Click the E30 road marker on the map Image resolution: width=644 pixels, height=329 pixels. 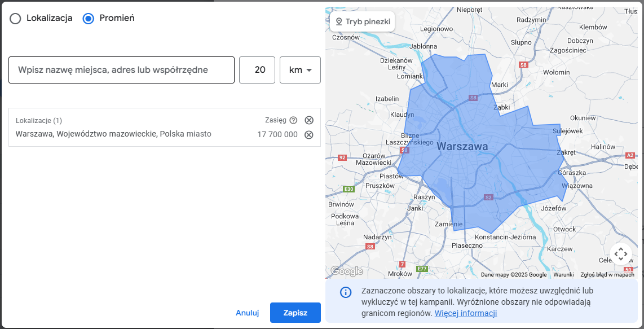[349, 189]
